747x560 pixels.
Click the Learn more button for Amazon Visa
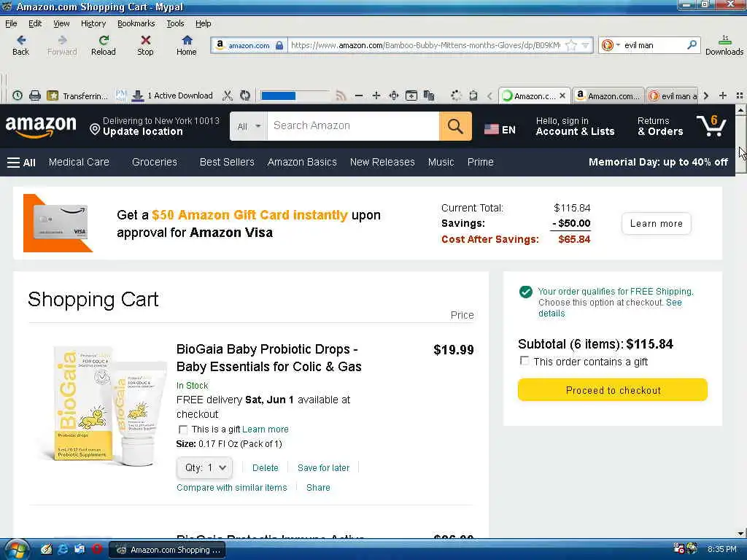[656, 223]
